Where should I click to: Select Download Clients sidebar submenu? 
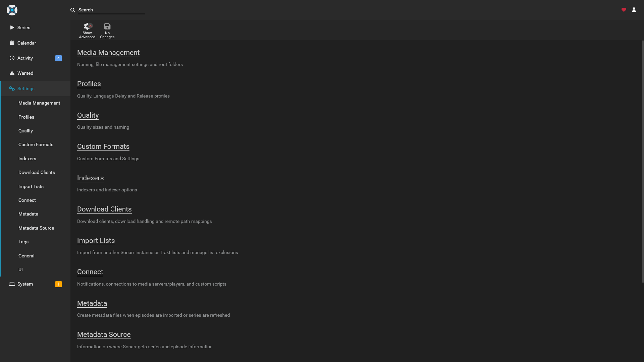(37, 172)
